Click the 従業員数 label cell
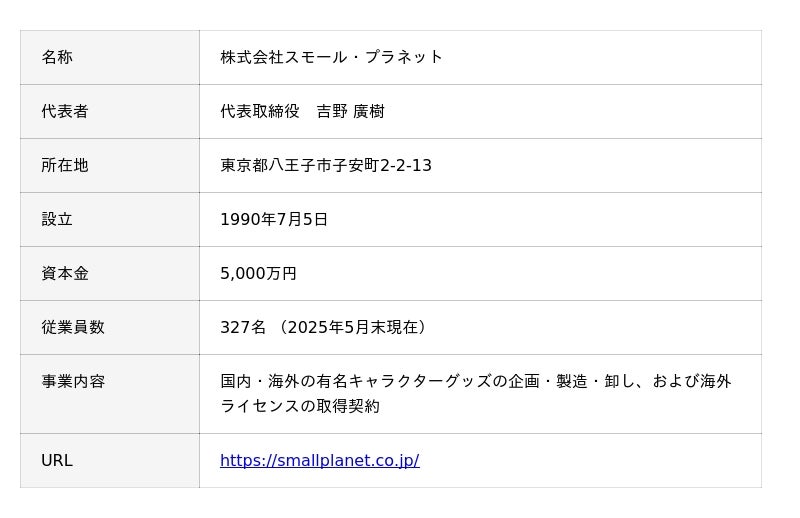The image size is (800, 518). 73,327
